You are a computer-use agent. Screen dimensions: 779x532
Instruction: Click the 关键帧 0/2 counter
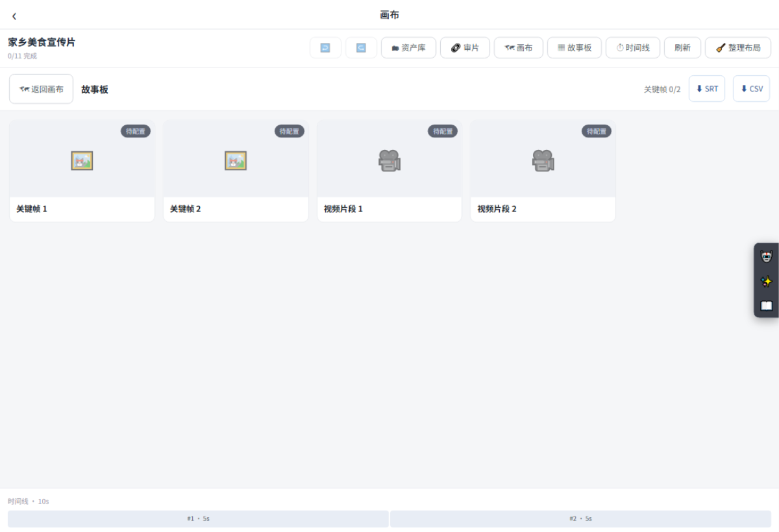662,90
